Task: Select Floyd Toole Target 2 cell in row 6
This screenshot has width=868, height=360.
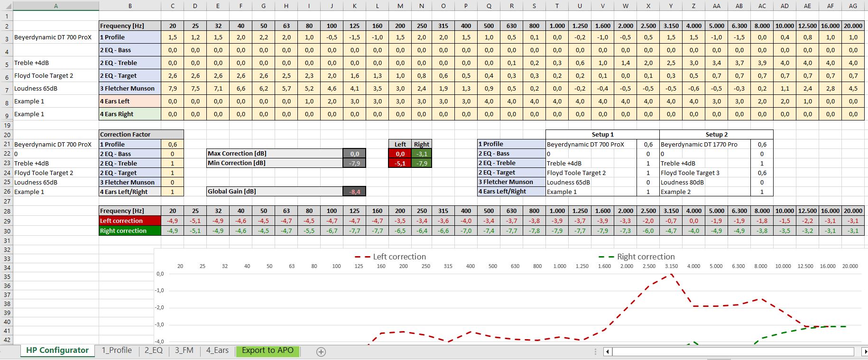Action: click(56, 76)
